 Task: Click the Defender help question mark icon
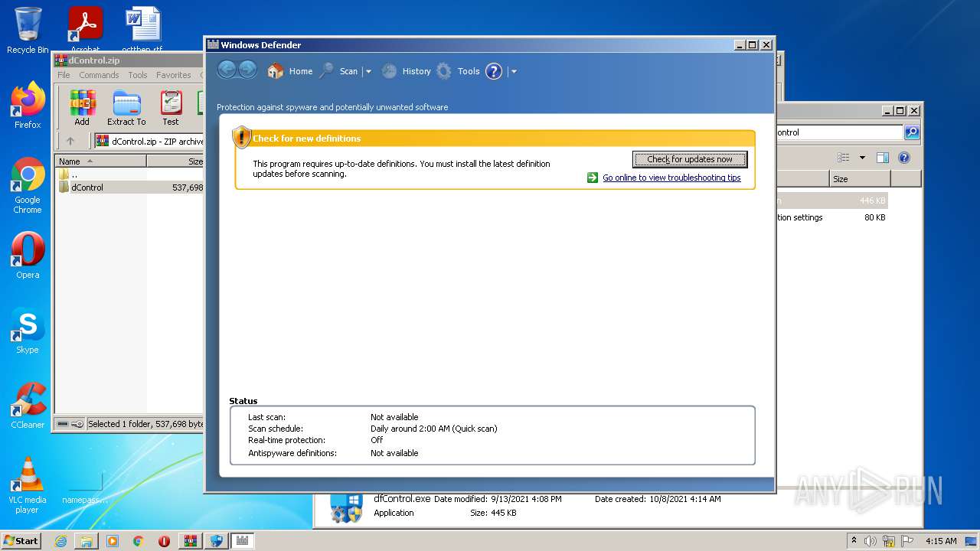(x=494, y=71)
